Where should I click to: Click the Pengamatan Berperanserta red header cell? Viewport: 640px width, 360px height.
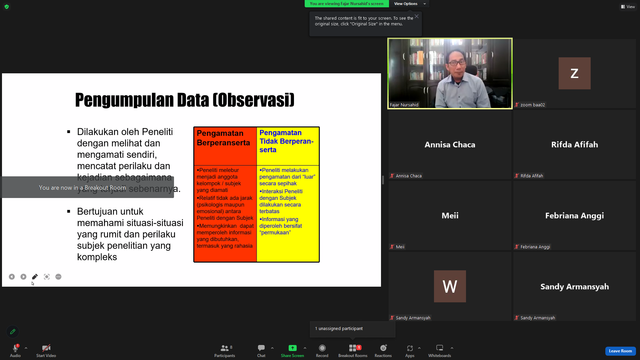[x=225, y=146]
